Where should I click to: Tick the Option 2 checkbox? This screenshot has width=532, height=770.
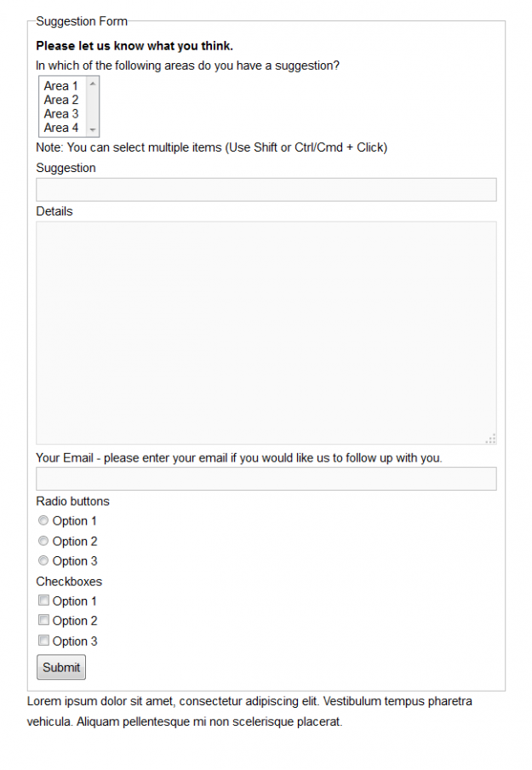[43, 620]
